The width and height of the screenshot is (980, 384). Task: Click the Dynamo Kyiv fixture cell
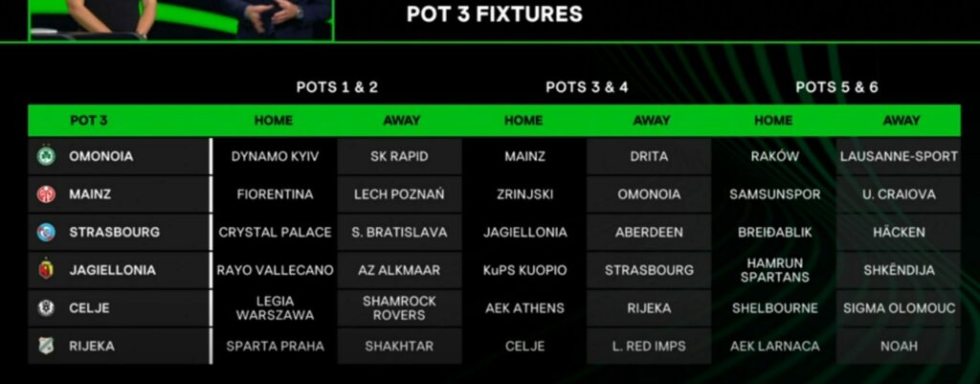pos(275,156)
